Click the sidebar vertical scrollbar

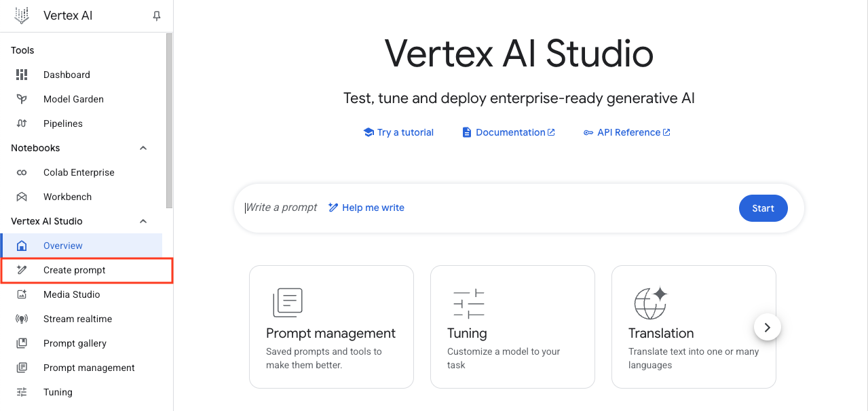[x=169, y=120]
